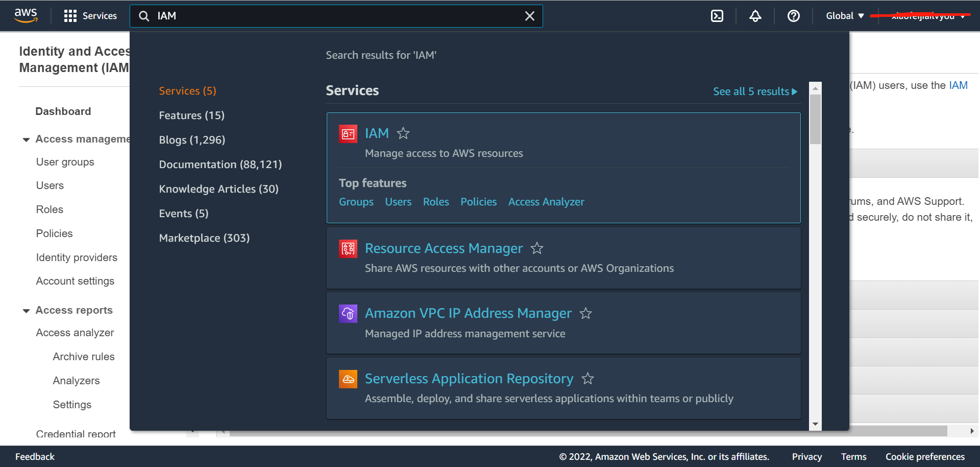Viewport: 980px width, 467px height.
Task: Click the IAM link in page text
Action: pos(958,85)
